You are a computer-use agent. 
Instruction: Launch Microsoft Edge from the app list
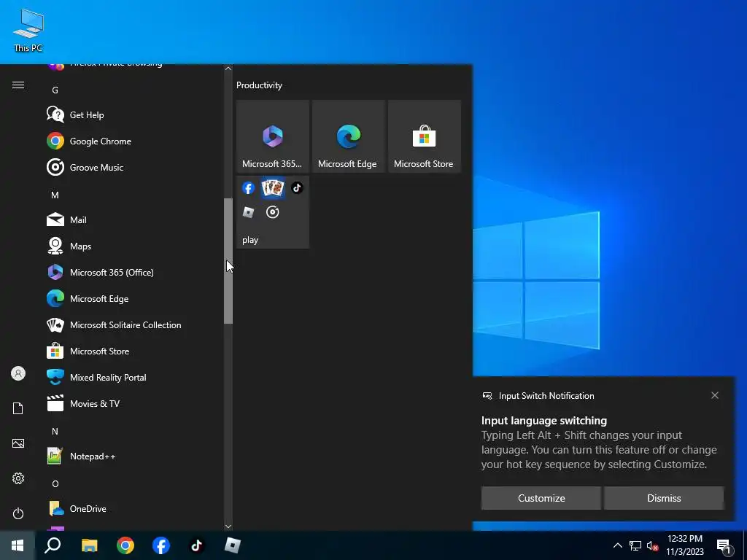(x=133, y=298)
